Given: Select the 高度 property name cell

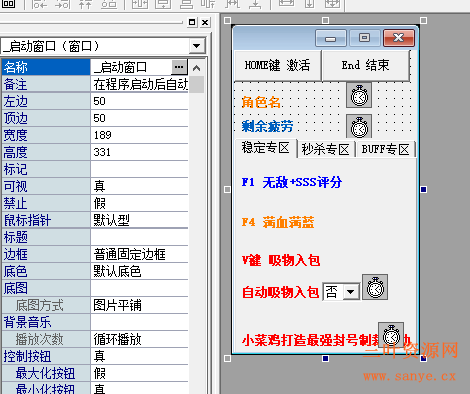Looking at the screenshot, I should click(x=46, y=152).
